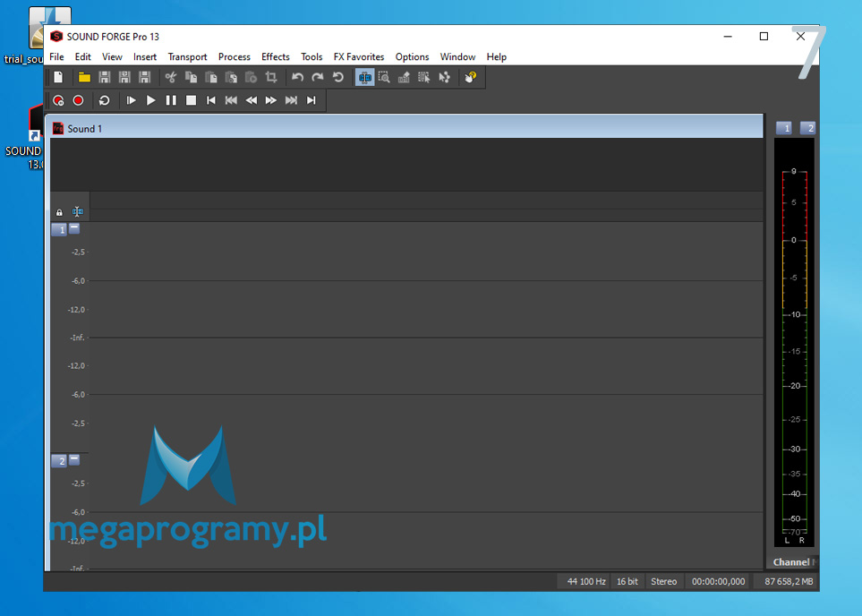Click the SOUND FORGE desktop shortcut icon
The width and height of the screenshot is (862, 616).
[x=35, y=122]
